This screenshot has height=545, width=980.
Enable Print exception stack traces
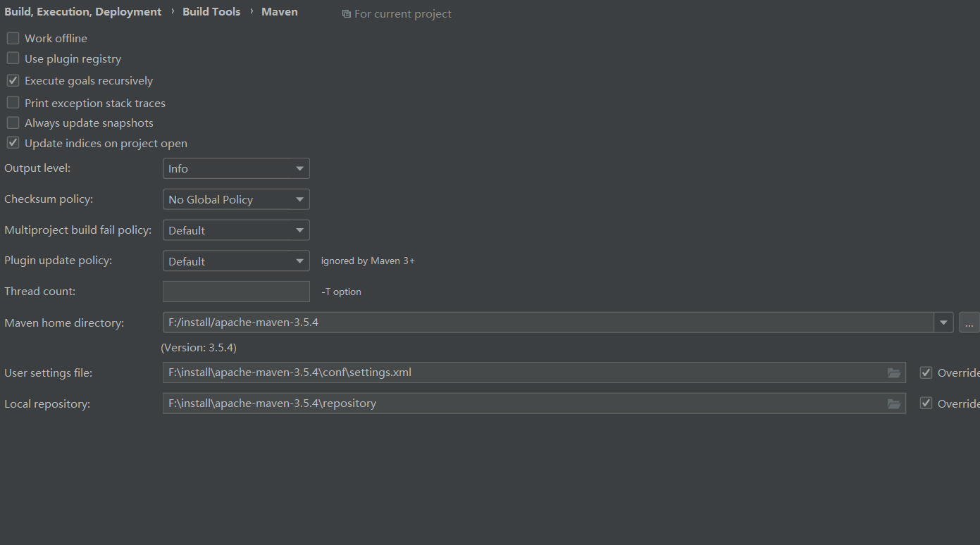pyautogui.click(x=13, y=103)
